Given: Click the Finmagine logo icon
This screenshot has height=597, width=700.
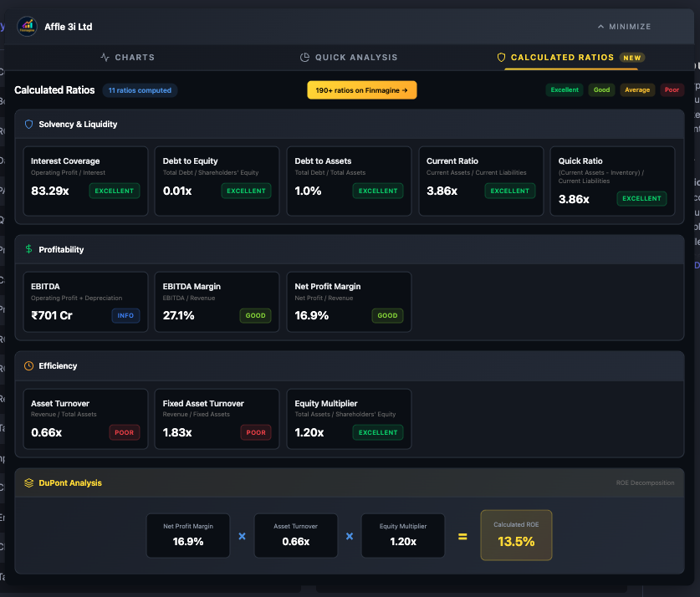Looking at the screenshot, I should [x=27, y=26].
